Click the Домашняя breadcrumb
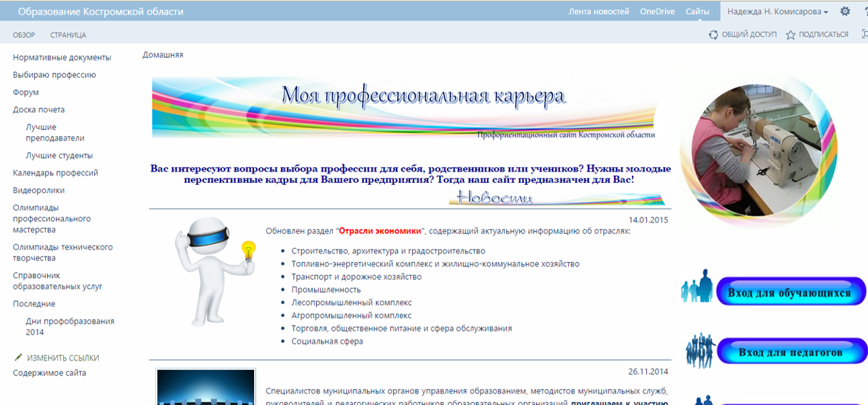This screenshot has width=868, height=405. [x=163, y=54]
